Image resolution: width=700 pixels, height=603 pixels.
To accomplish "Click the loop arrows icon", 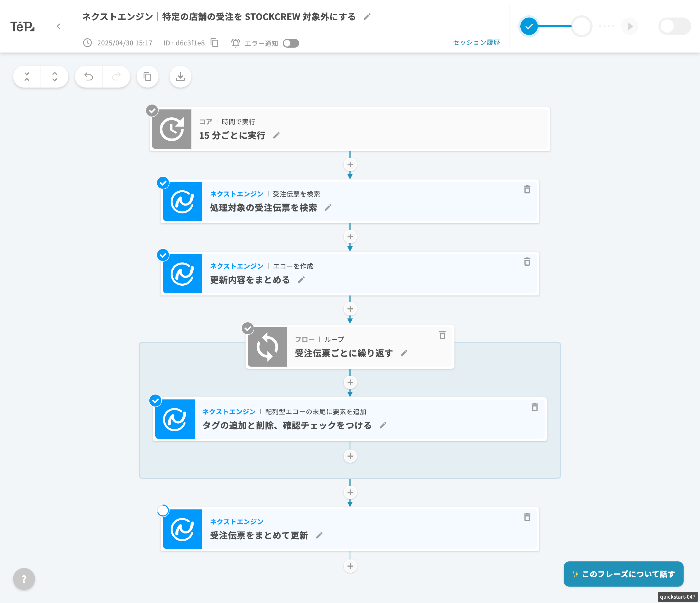I will [x=267, y=347].
